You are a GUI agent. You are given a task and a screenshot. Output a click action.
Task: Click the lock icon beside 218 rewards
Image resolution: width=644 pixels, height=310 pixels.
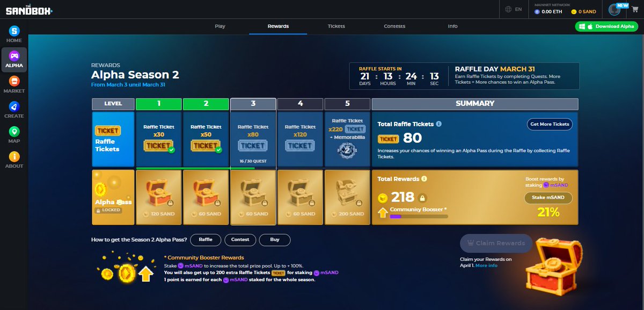point(422,198)
